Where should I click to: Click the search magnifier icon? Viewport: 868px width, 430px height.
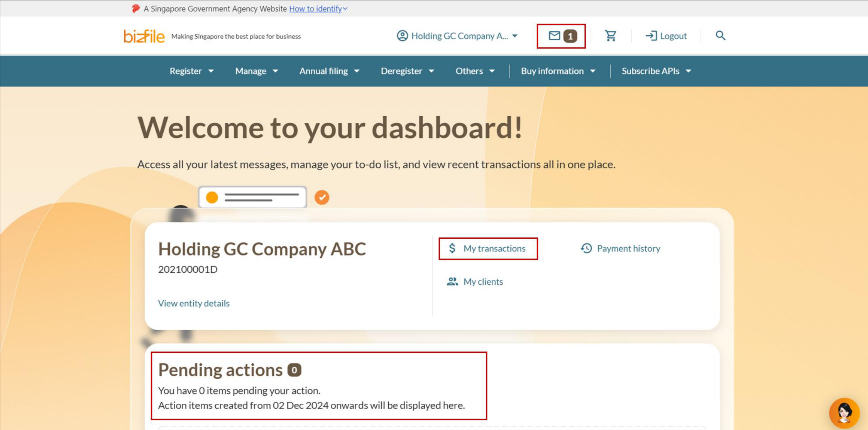720,36
